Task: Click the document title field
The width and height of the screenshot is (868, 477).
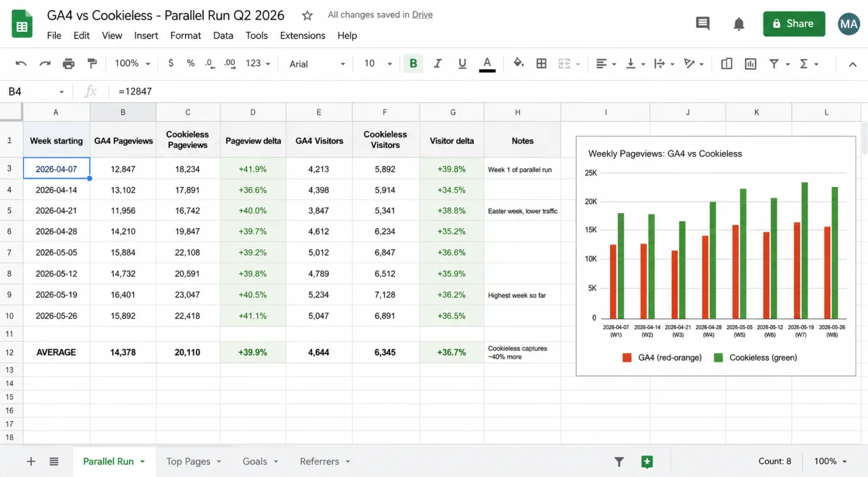Action: pyautogui.click(x=166, y=16)
